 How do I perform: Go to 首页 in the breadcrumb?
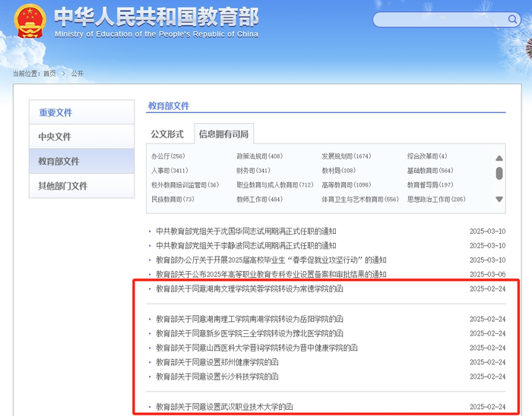tap(49, 74)
